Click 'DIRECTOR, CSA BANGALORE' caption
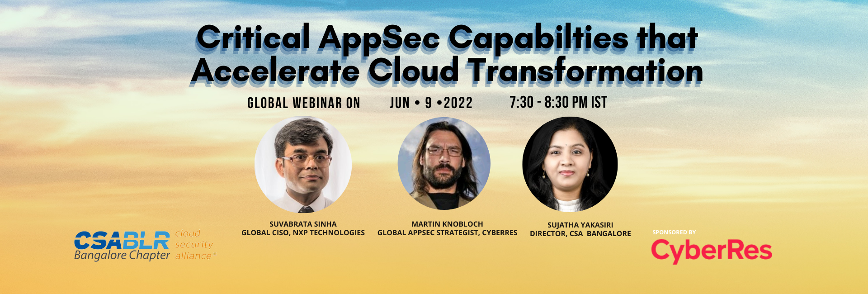 [580, 233]
